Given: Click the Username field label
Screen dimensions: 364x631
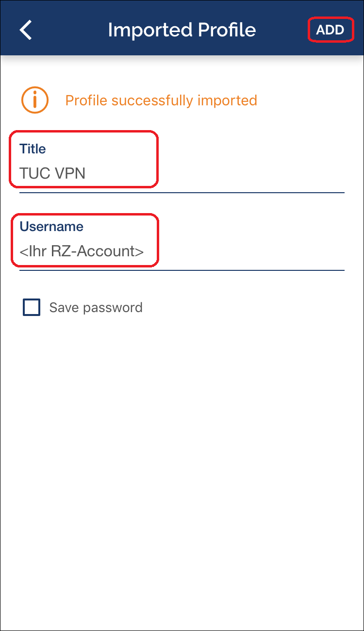Looking at the screenshot, I should click(x=51, y=227).
